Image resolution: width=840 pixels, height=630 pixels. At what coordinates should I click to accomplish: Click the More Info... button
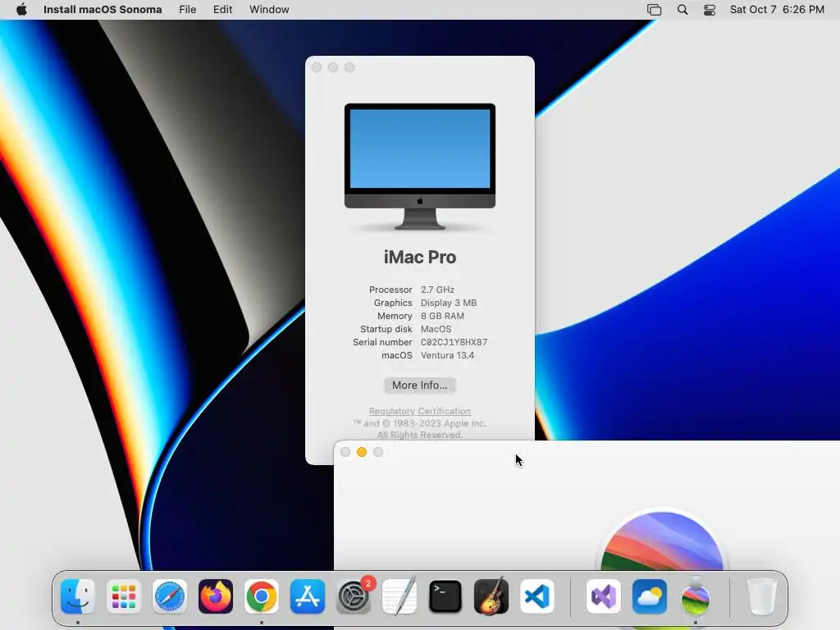pos(419,386)
